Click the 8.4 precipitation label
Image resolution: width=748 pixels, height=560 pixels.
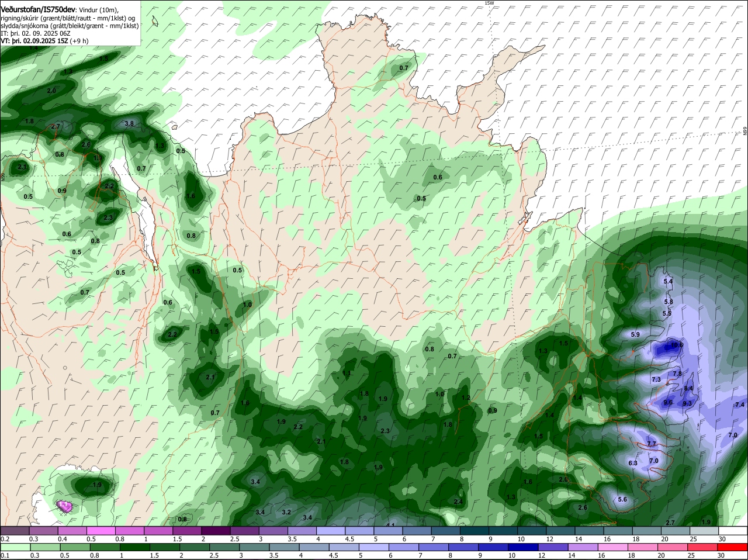[x=688, y=388]
